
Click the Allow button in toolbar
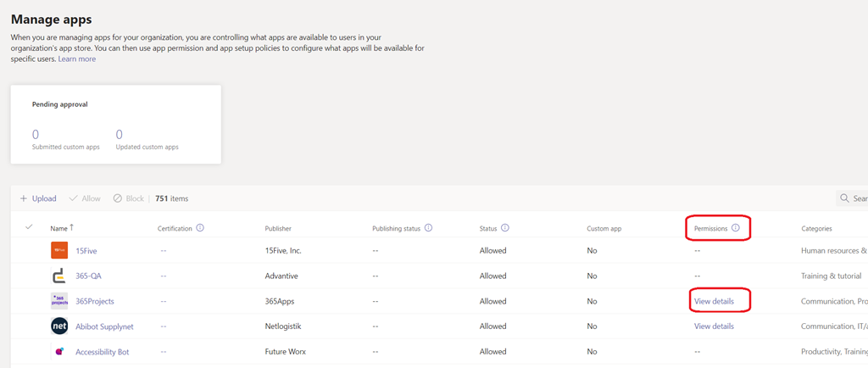[85, 198]
